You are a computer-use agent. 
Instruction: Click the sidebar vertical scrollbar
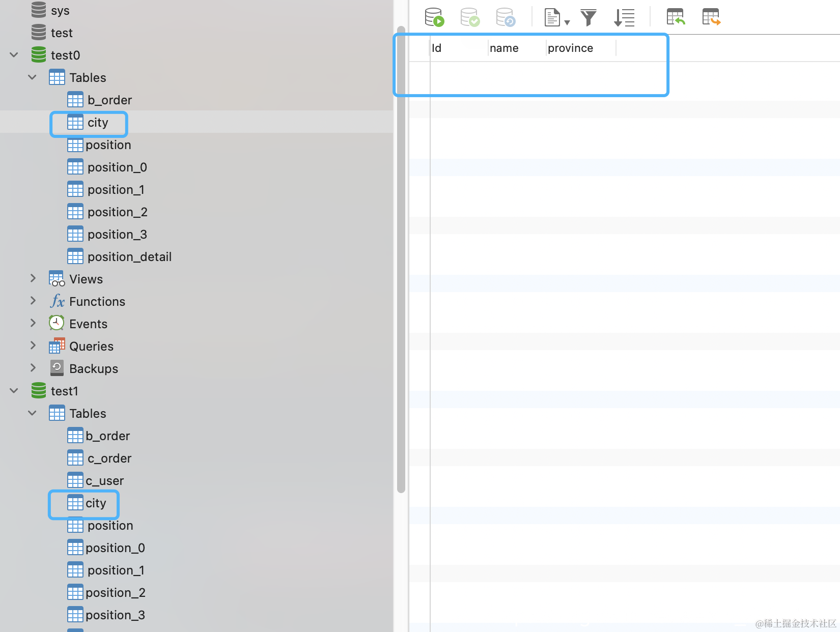click(x=401, y=260)
